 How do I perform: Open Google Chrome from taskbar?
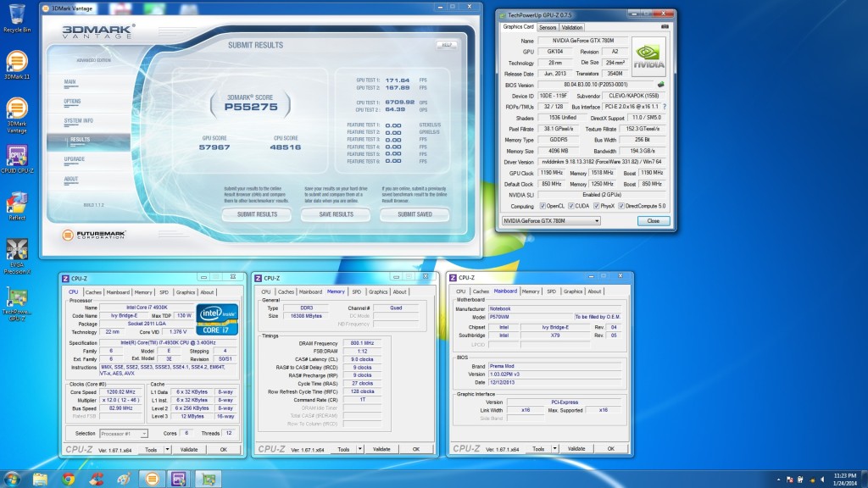pyautogui.click(x=68, y=479)
